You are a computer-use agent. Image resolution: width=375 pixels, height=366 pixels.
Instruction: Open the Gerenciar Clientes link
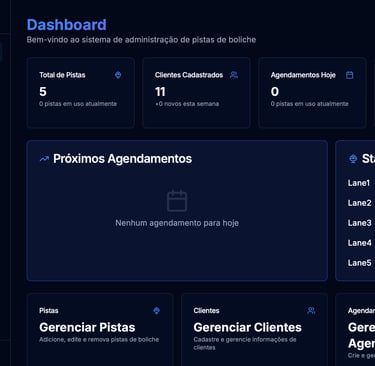click(x=247, y=327)
